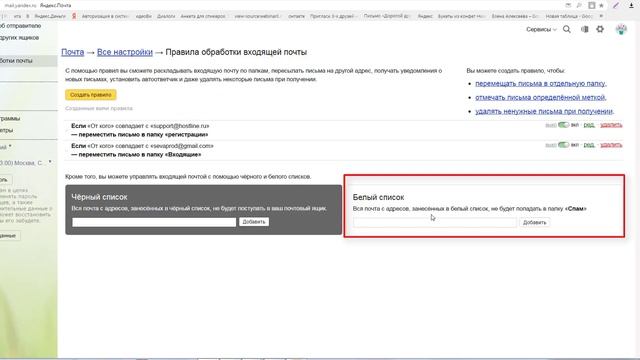Focus the Белый список address field

[435, 222]
